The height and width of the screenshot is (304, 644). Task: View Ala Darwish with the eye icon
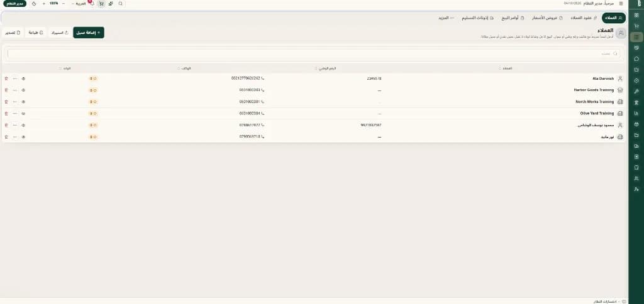[x=23, y=79]
